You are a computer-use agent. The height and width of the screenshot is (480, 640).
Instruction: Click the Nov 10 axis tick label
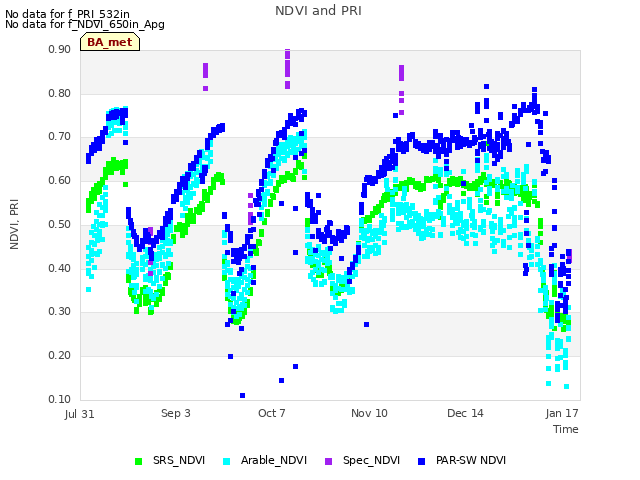(369, 413)
